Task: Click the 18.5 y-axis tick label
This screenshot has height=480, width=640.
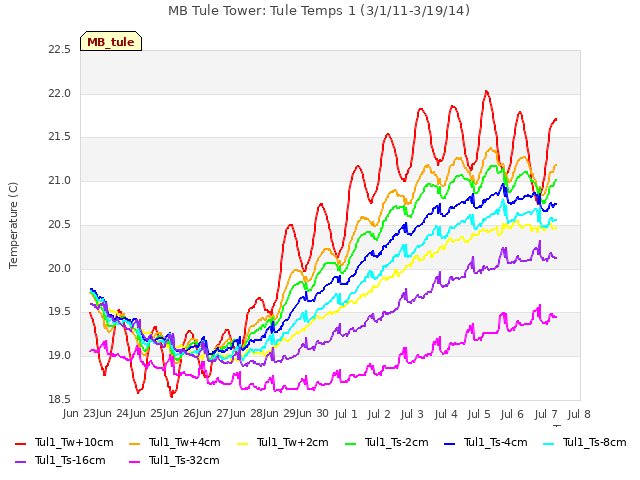Action: pos(60,399)
